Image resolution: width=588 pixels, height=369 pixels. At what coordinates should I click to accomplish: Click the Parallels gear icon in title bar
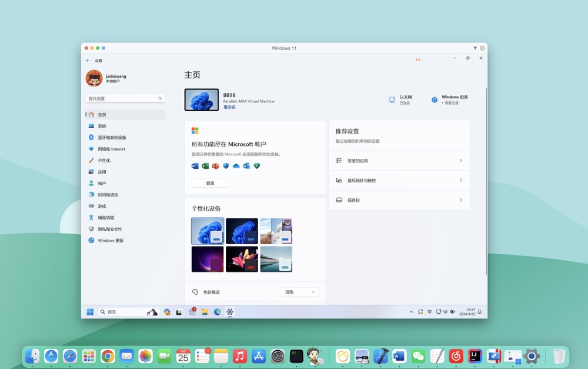[x=482, y=48]
